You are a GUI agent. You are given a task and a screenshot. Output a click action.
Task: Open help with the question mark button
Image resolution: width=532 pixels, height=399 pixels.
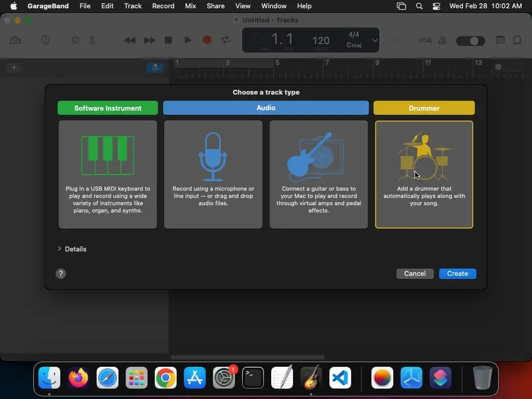(61, 274)
